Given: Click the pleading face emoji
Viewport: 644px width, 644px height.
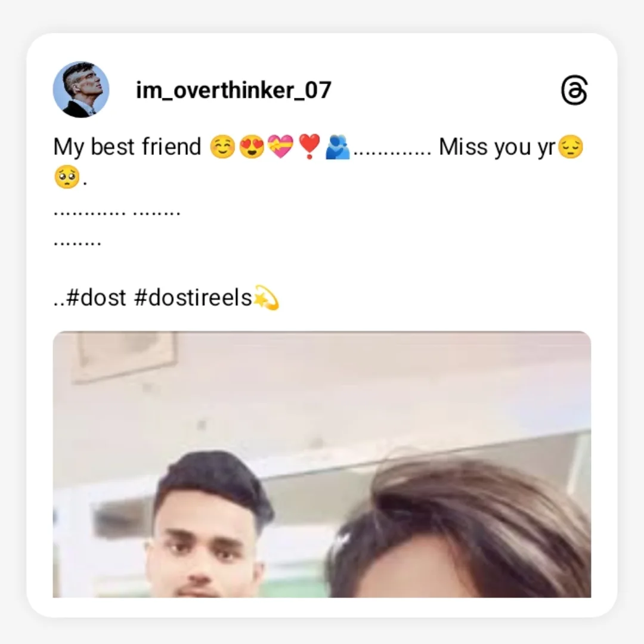Looking at the screenshot, I should pos(67,177).
